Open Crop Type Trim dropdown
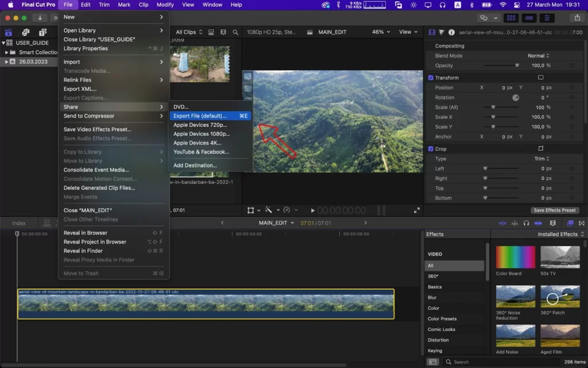Image resolution: width=588 pixels, height=368 pixels. point(541,159)
